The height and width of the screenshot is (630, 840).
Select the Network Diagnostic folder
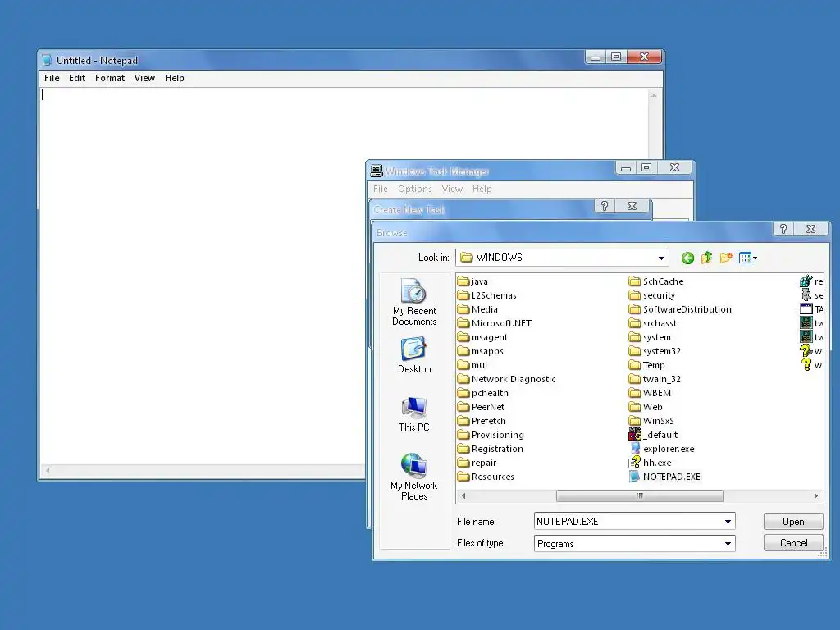coord(507,379)
